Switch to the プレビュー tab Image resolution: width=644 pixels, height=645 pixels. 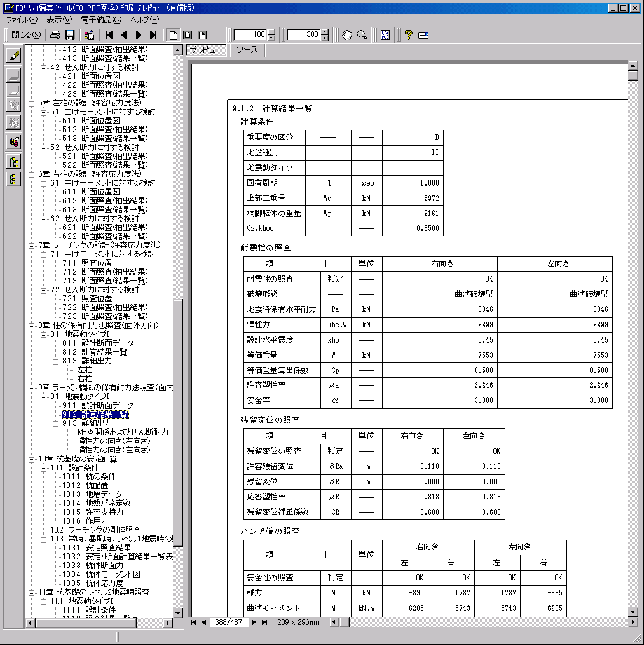pos(206,50)
